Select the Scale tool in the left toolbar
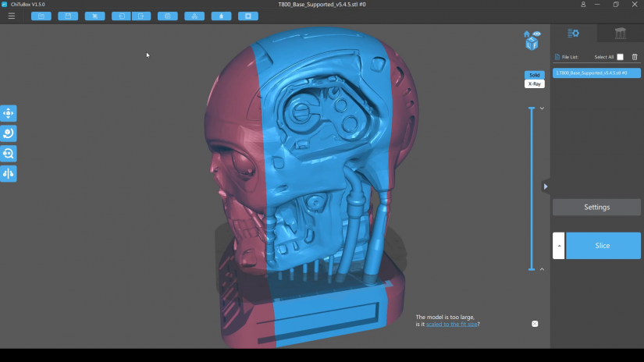 pos(9,154)
